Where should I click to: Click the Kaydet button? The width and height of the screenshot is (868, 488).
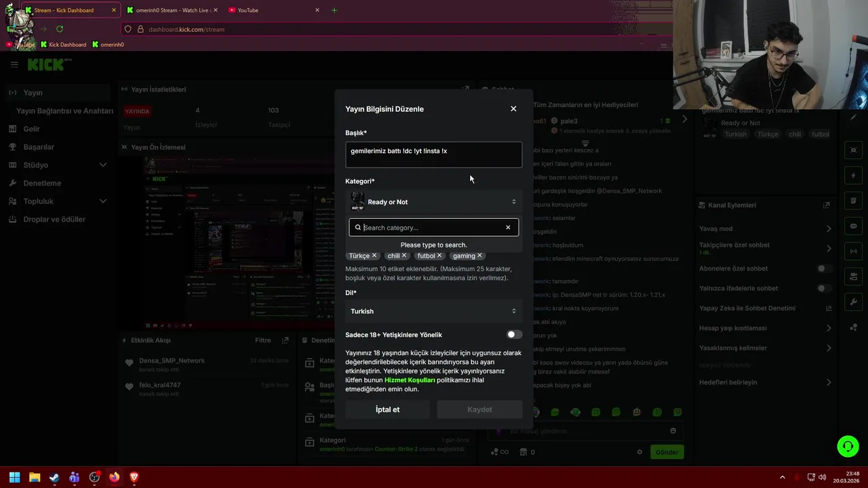[x=479, y=409]
